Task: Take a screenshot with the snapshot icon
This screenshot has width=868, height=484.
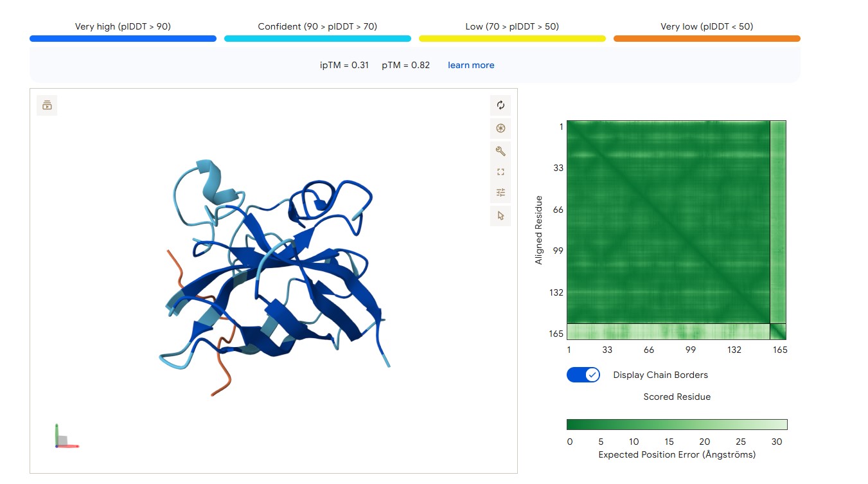Action: coord(500,128)
